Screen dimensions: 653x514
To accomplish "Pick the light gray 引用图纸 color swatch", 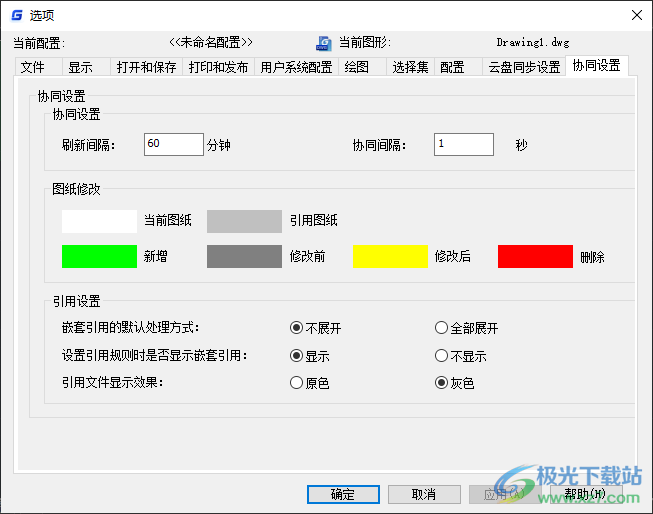I will (x=244, y=221).
